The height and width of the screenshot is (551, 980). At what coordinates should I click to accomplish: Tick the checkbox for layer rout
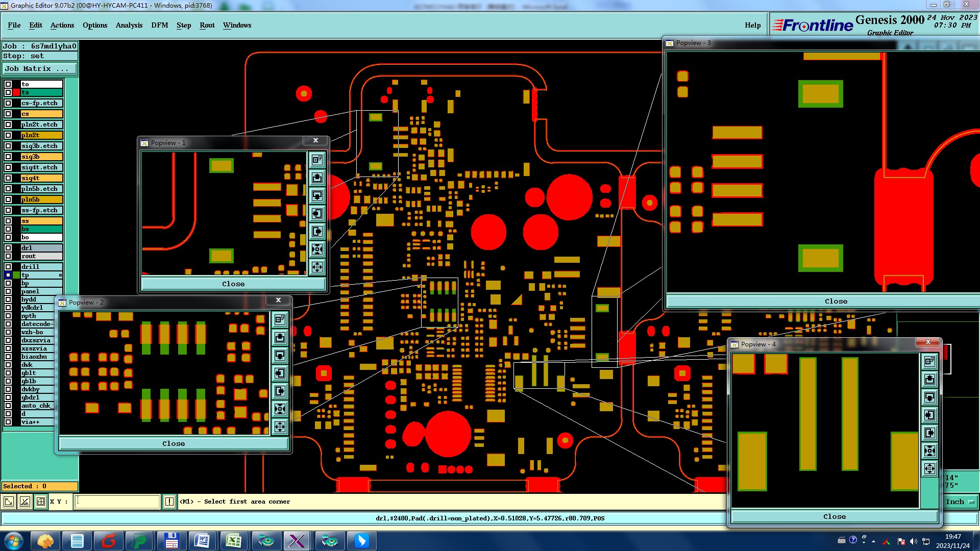(8, 256)
